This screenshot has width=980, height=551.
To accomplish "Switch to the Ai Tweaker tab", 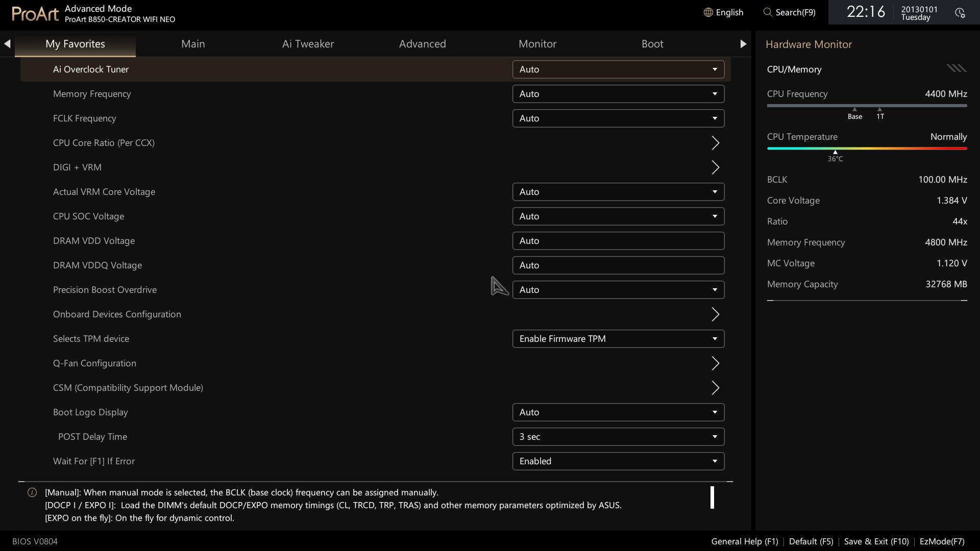I will coord(308,44).
